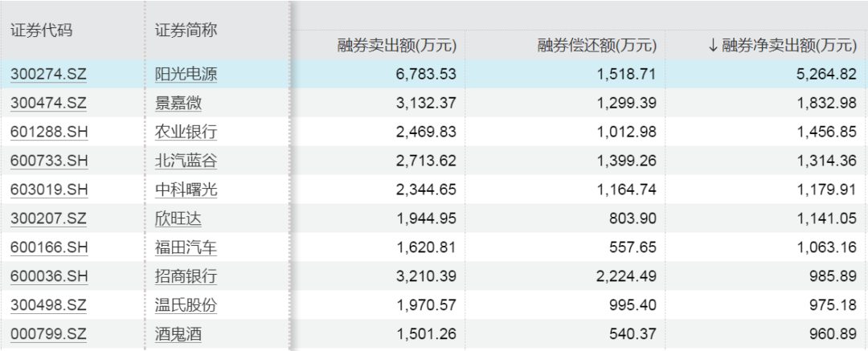Select the cell showing 1,012.98
Screen dimensions: 868x351
565,132
